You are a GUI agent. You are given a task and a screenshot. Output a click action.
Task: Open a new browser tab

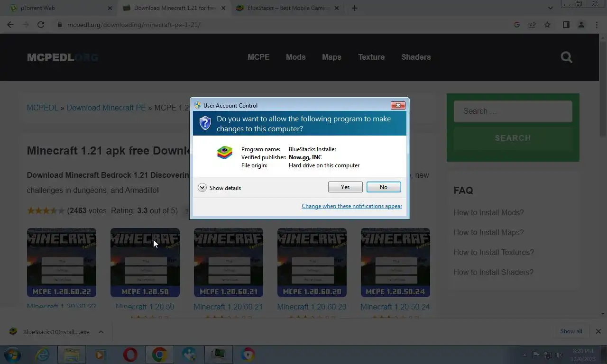click(x=354, y=8)
